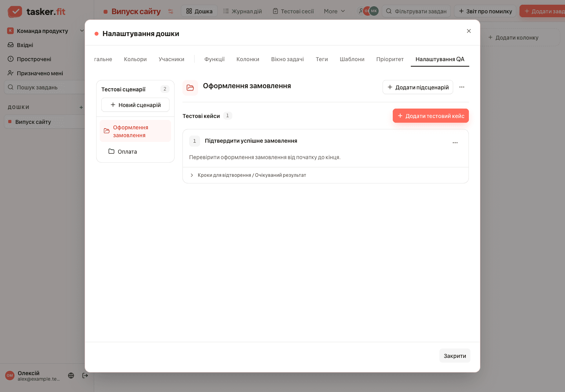
Task: Select the Налаштування QA tab
Action: [x=440, y=59]
